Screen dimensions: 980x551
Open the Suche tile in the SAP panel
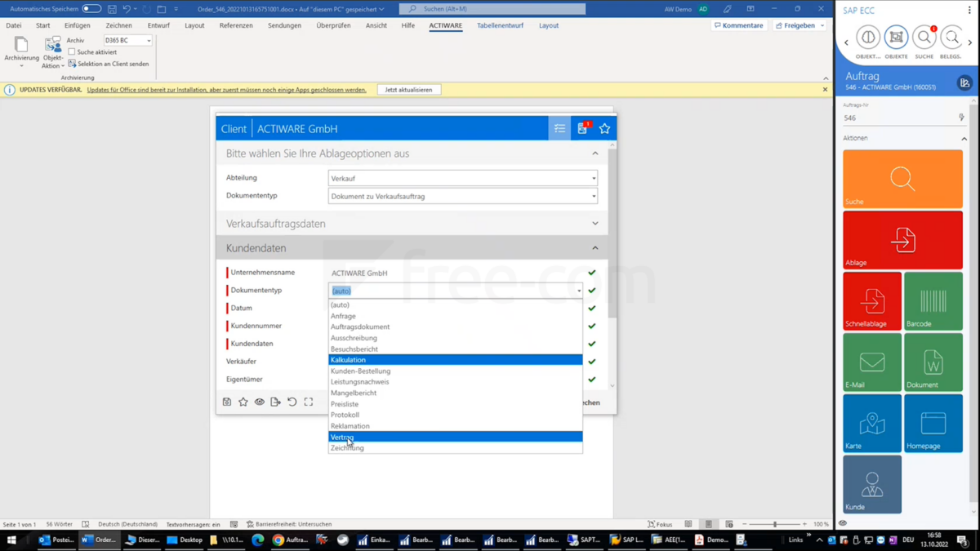[x=902, y=178]
